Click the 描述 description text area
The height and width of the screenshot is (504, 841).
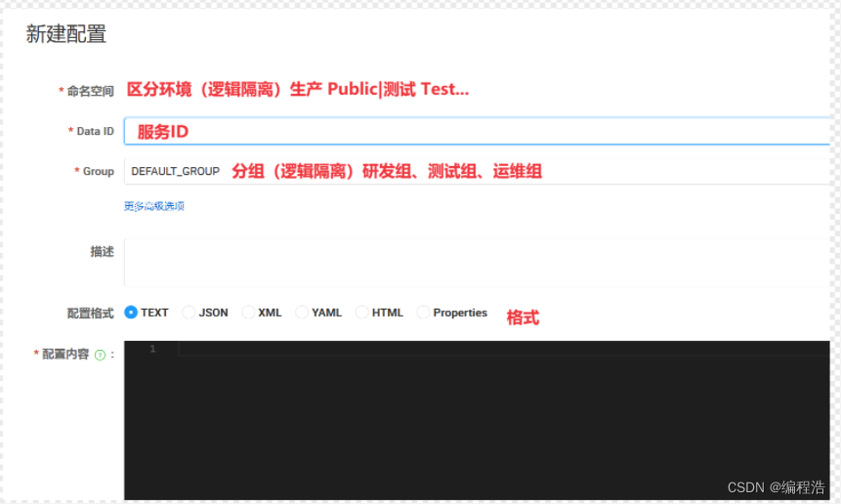pyautogui.click(x=477, y=263)
